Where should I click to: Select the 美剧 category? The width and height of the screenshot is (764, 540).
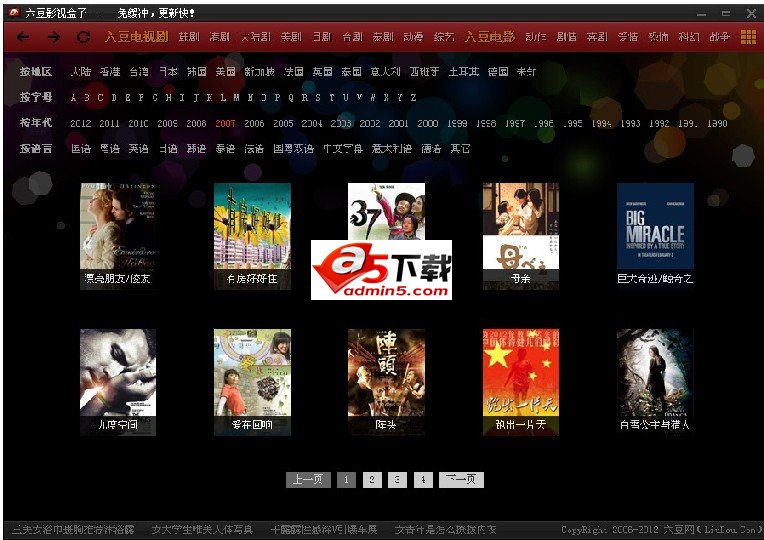click(291, 37)
